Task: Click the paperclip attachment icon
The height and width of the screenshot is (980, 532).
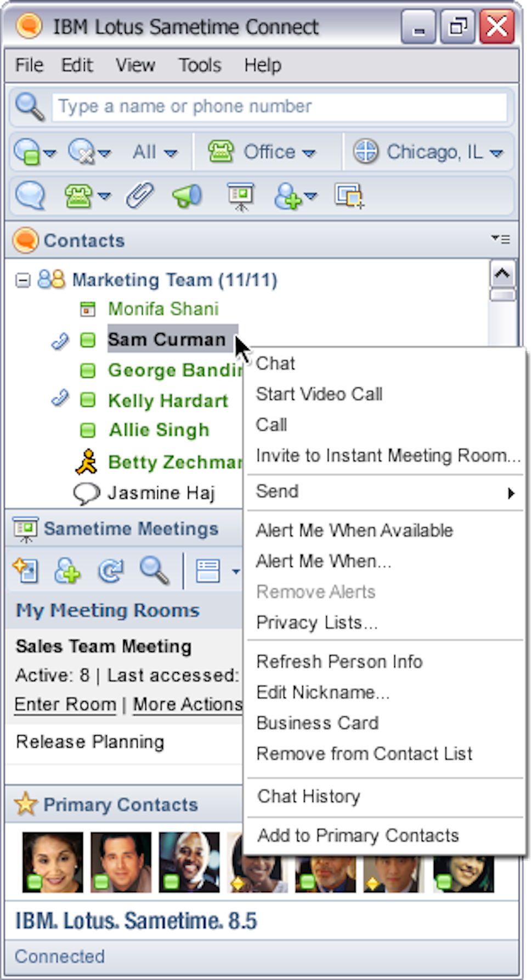Action: pyautogui.click(x=140, y=195)
